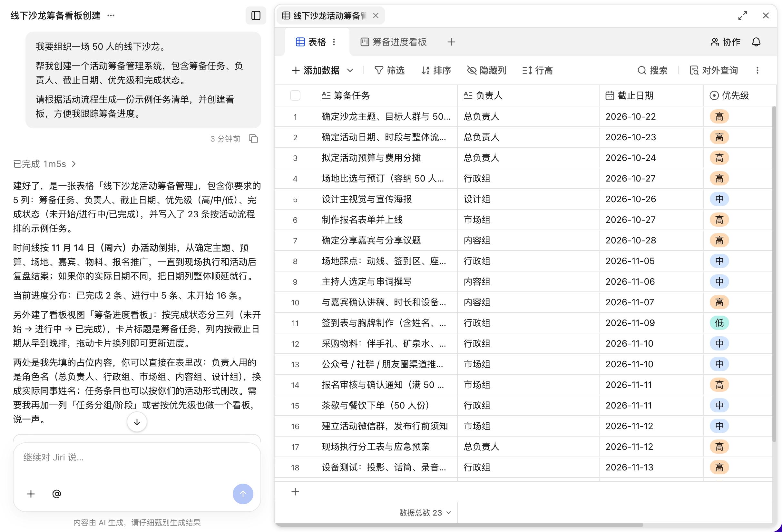
Task: Expand the table panel to fullscreen
Action: pyautogui.click(x=743, y=15)
